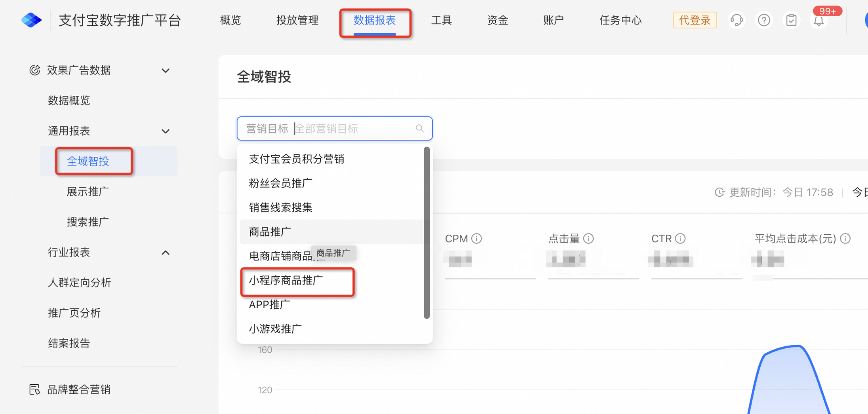Click the search magnifier in 营销目标 field
868x414 pixels.
[x=420, y=128]
